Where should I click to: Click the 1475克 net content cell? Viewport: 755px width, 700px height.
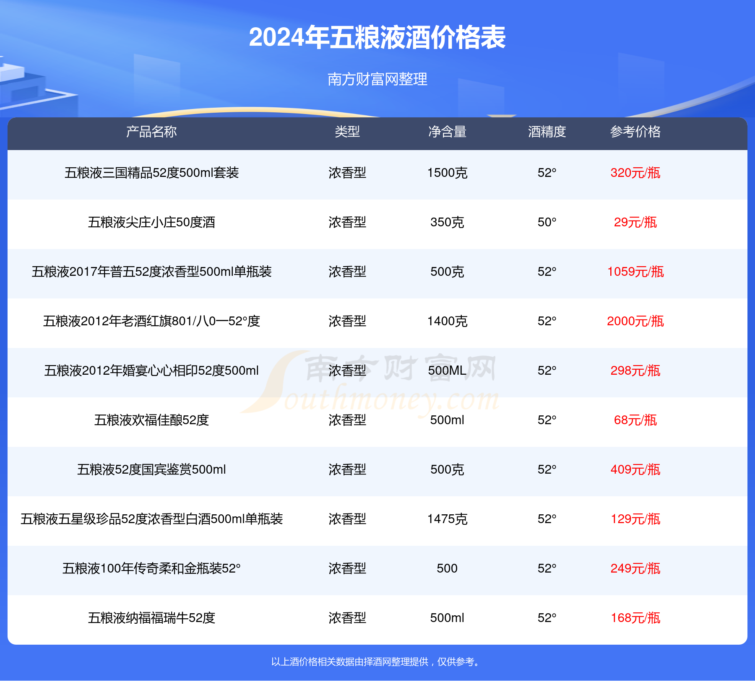point(447,519)
